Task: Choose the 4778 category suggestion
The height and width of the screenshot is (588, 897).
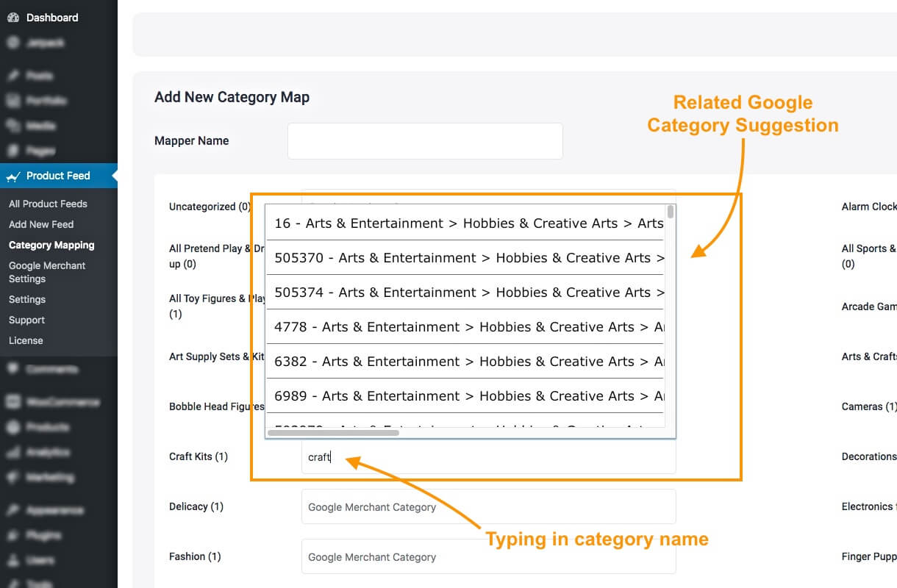Action: (x=465, y=326)
